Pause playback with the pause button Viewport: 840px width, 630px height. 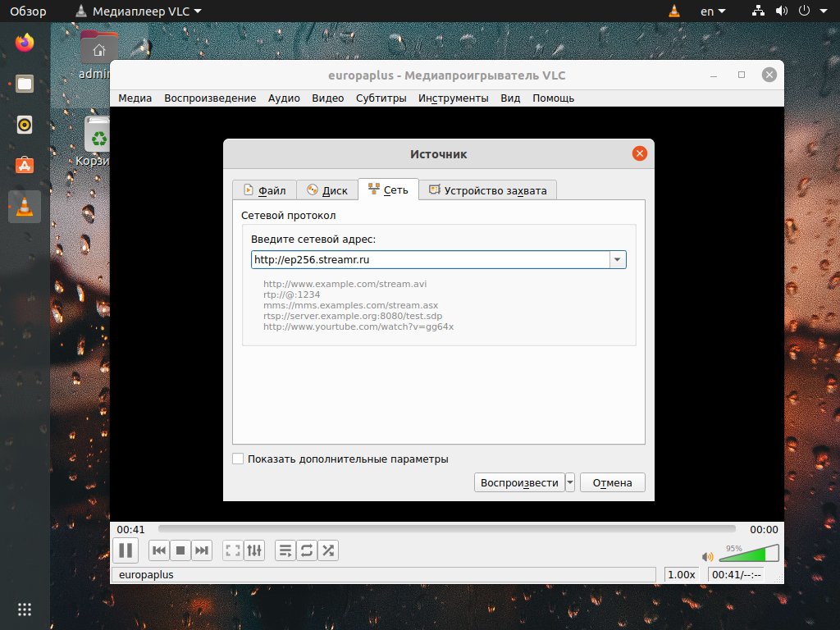pyautogui.click(x=126, y=550)
